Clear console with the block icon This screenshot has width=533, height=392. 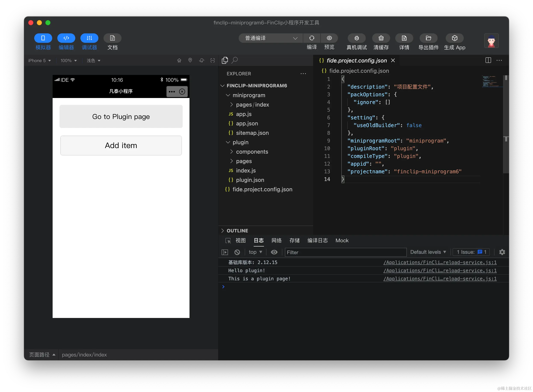click(237, 252)
